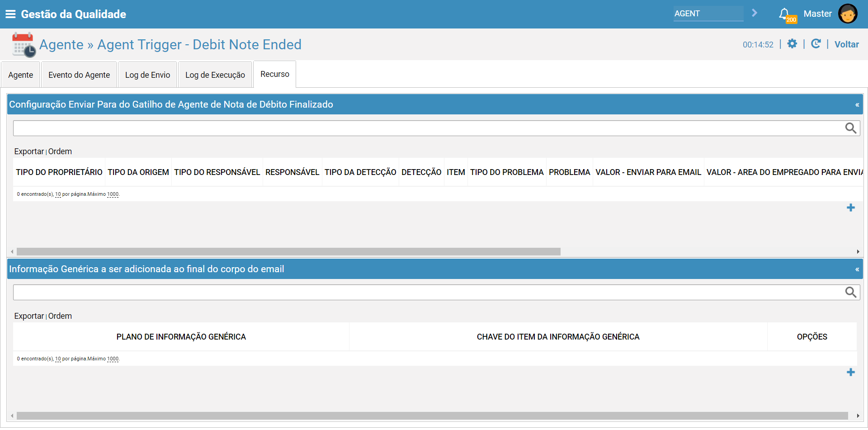The image size is (868, 430).
Task: Click the Master user avatar
Action: pyautogui.click(x=848, y=14)
